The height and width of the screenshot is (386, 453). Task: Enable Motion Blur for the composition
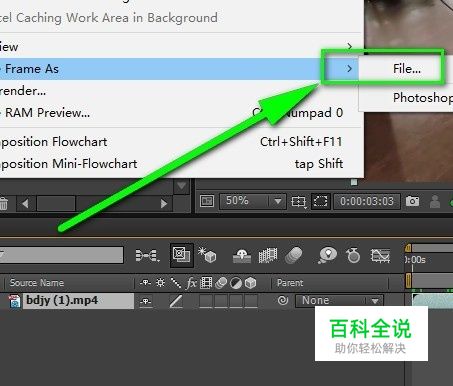pyautogui.click(x=294, y=255)
